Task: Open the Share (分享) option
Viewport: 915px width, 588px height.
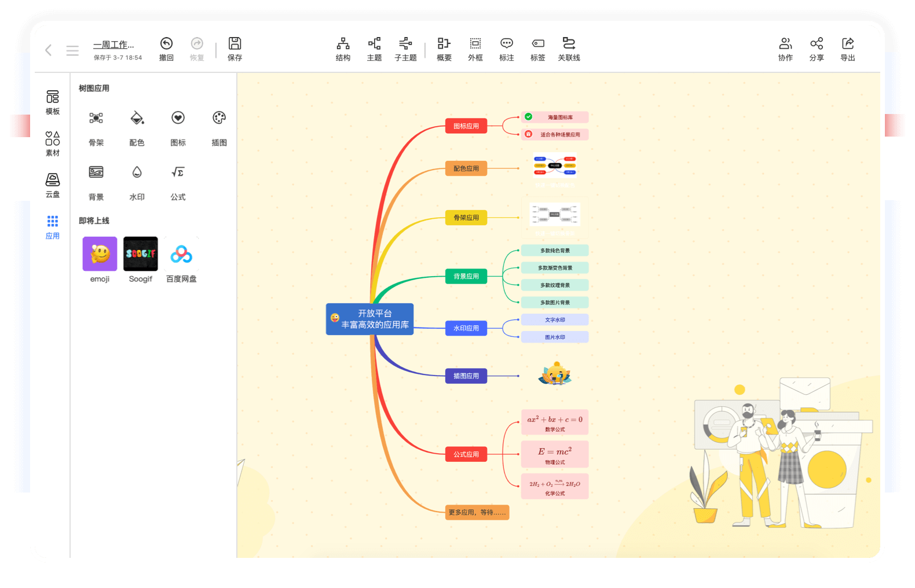Action: (817, 44)
